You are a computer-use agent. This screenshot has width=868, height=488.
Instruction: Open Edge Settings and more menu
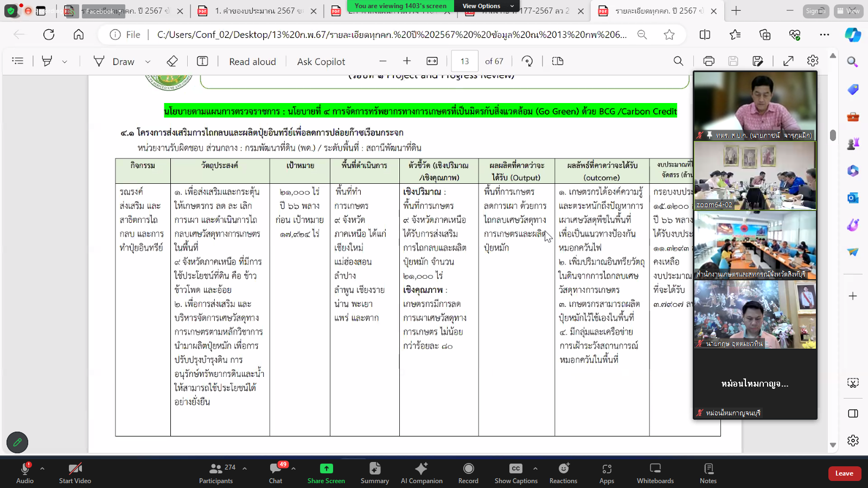click(825, 35)
